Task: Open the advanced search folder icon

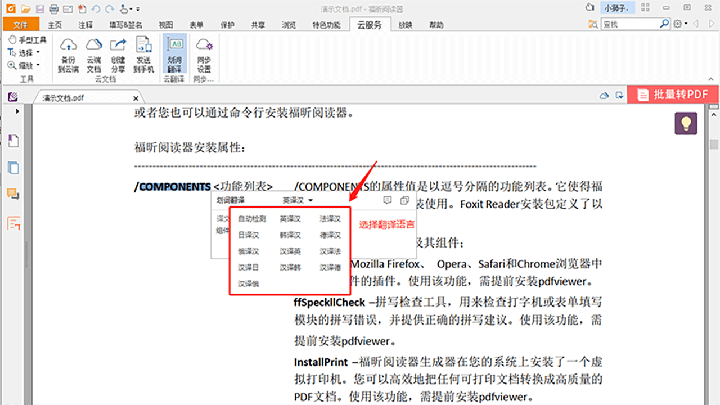Action: tap(593, 24)
